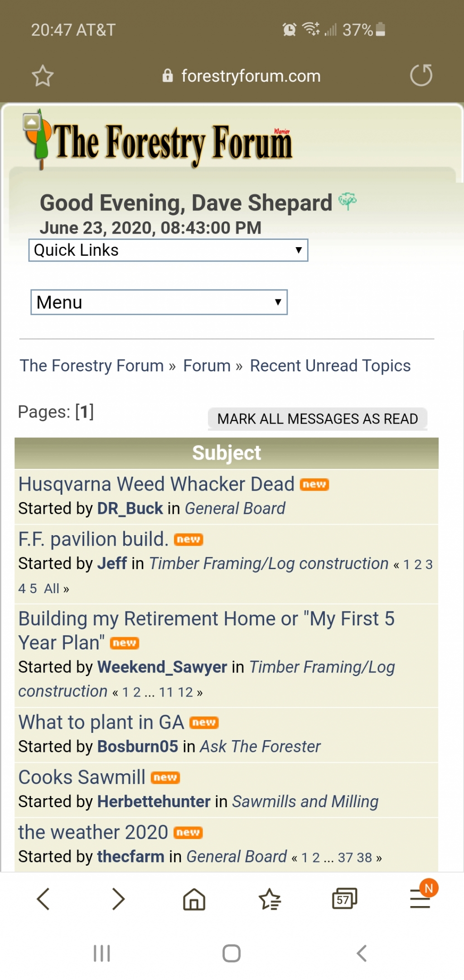Click Forum breadcrumb link
Screen dimensions: 464x980
click(207, 366)
